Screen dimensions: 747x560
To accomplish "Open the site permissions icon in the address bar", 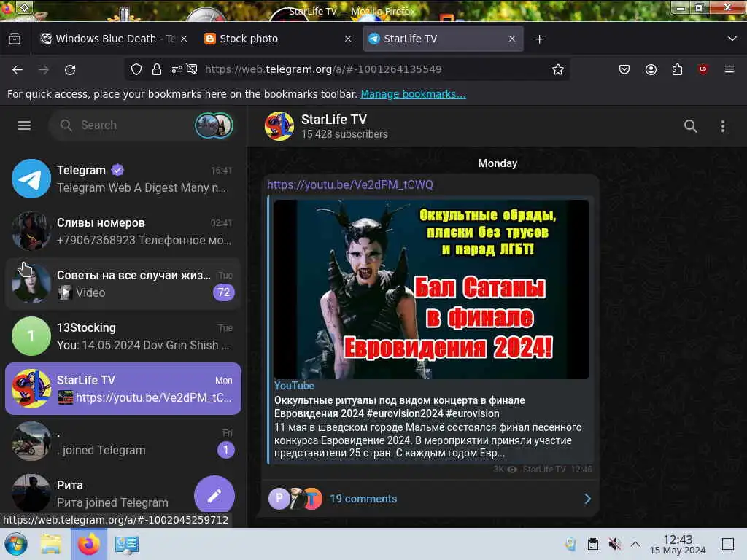I will pyautogui.click(x=177, y=69).
